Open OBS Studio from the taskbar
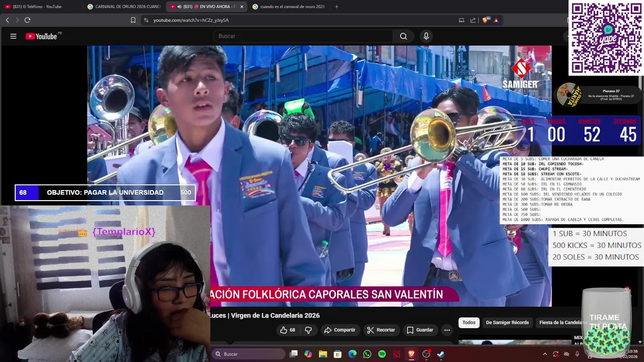Image resolution: width=644 pixels, height=362 pixels. click(426, 354)
